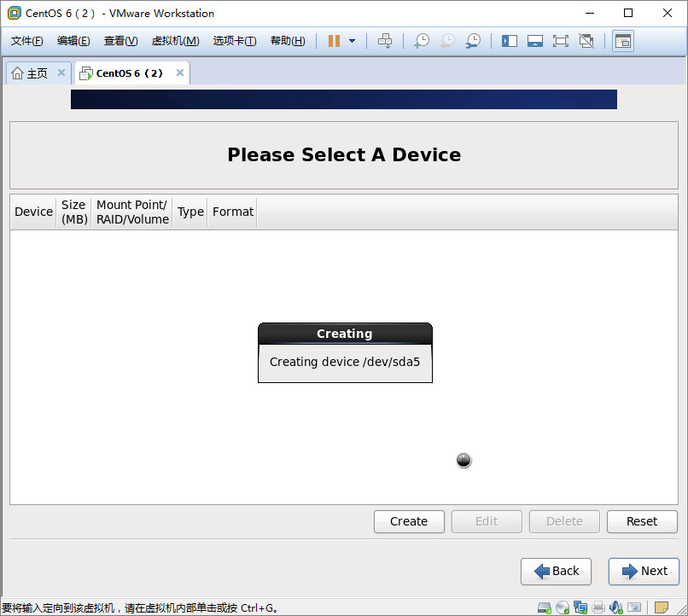Screen dimensions: 688x616
Task: Click the Create button
Action: tap(409, 521)
